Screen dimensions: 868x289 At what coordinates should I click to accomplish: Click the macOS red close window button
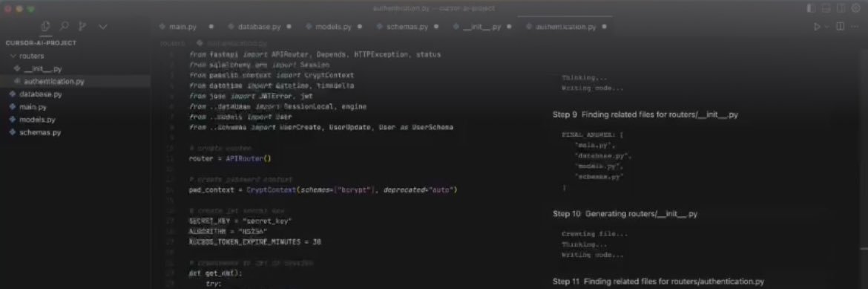[8, 9]
